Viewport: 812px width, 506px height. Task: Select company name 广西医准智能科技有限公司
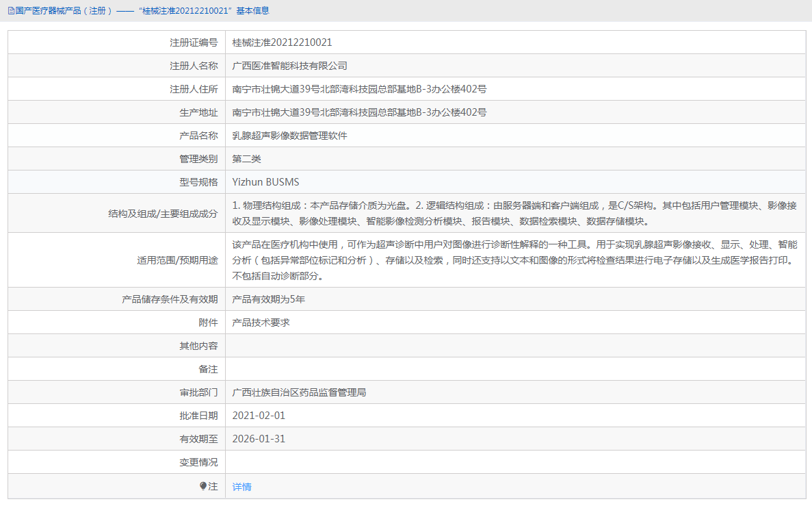289,66
